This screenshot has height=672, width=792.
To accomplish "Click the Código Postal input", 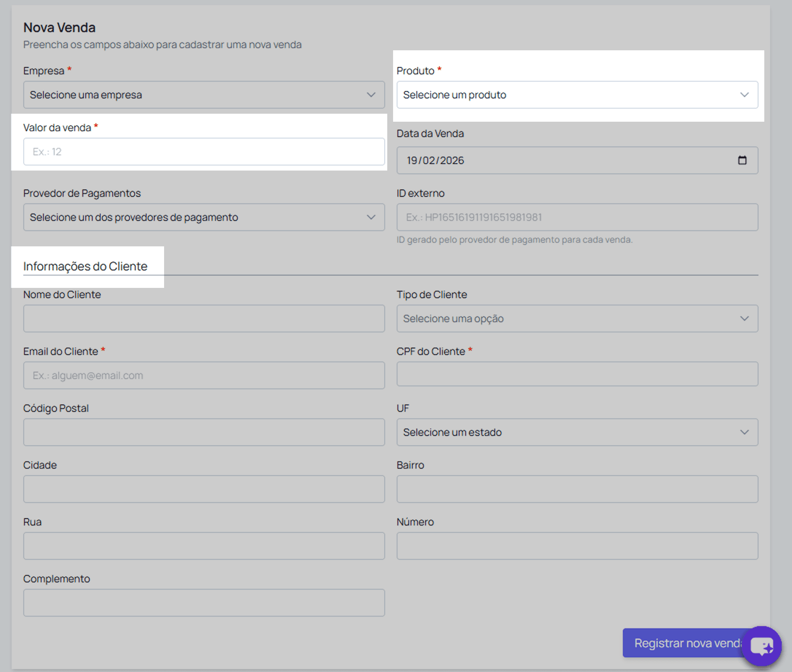I will point(203,432).
